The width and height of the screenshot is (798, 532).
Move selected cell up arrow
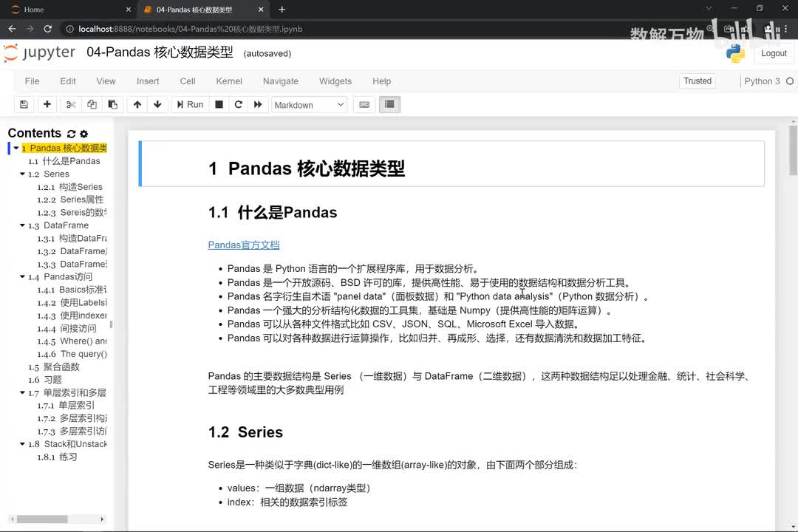[x=137, y=104]
